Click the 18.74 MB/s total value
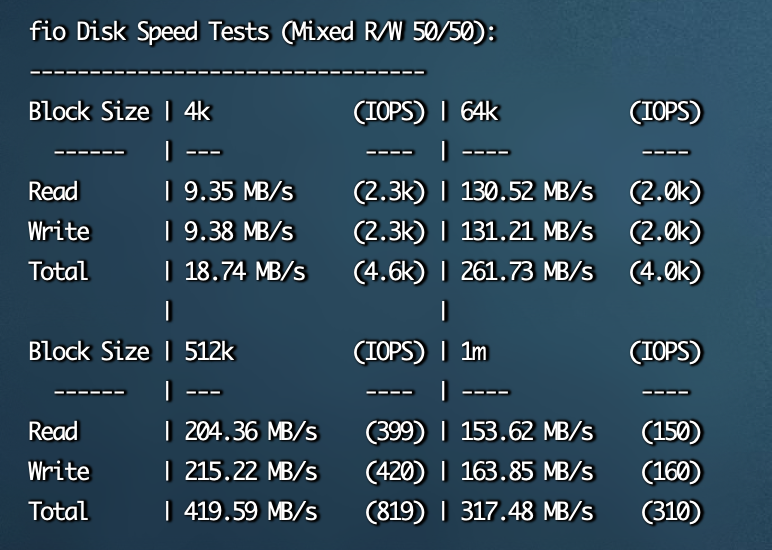Screen dimensions: 772x550 coord(245,271)
